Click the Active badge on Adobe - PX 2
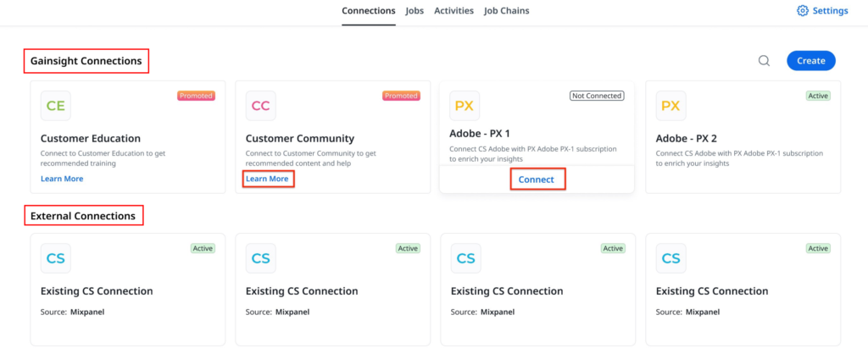The height and width of the screenshot is (359, 868). (x=818, y=96)
